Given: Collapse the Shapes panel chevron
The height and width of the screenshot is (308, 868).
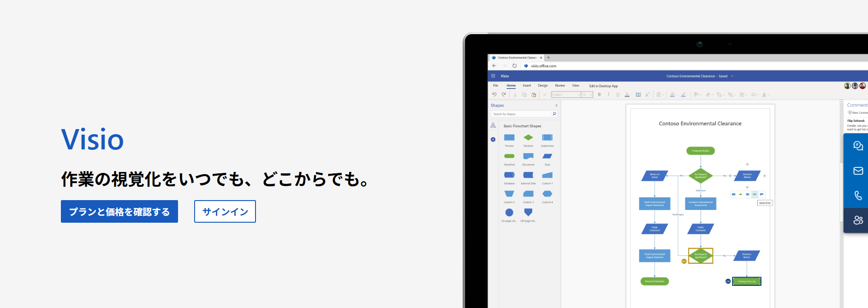Looking at the screenshot, I should click(x=556, y=105).
